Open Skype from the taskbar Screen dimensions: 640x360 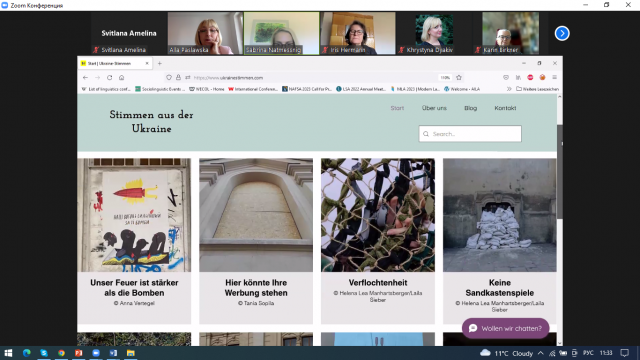click(x=44, y=353)
